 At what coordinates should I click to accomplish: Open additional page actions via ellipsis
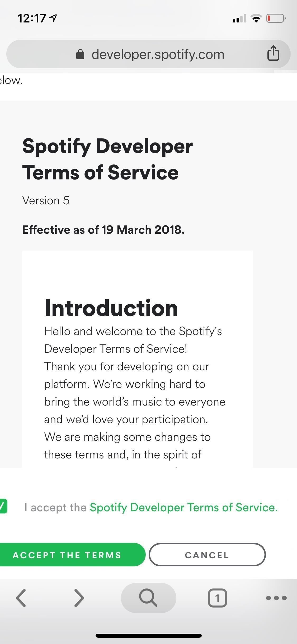[276, 598]
